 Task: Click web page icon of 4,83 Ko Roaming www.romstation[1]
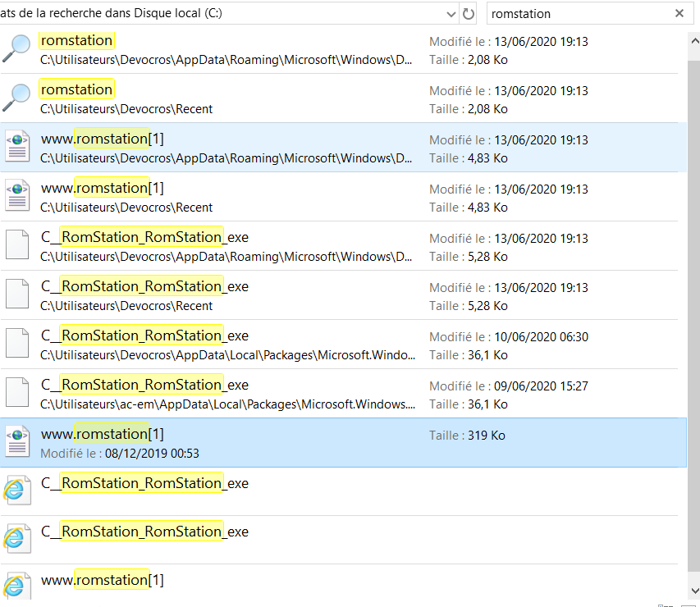tap(17, 146)
